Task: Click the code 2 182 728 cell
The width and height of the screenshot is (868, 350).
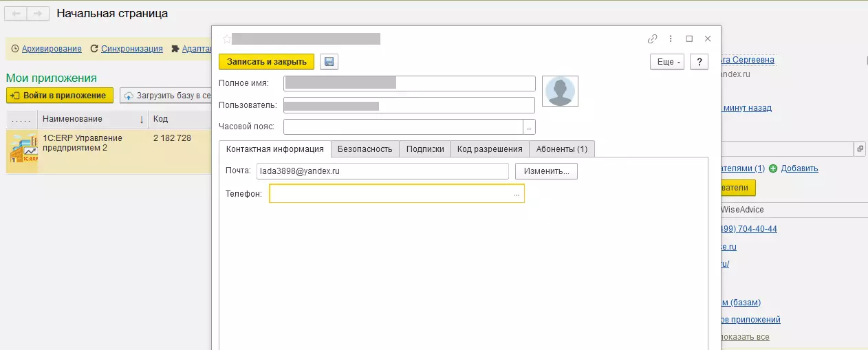Action: pyautogui.click(x=172, y=138)
